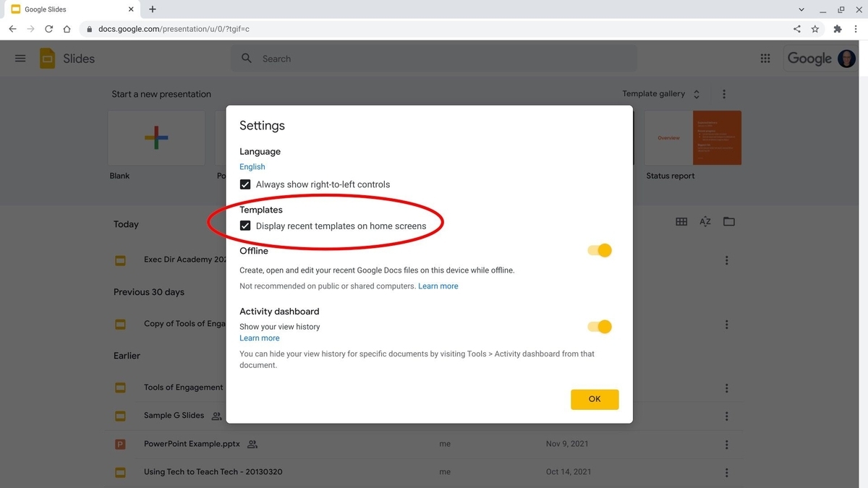Uncheck Always show right-to-left controls
Viewport: 868px width, 488px height.
[245, 184]
